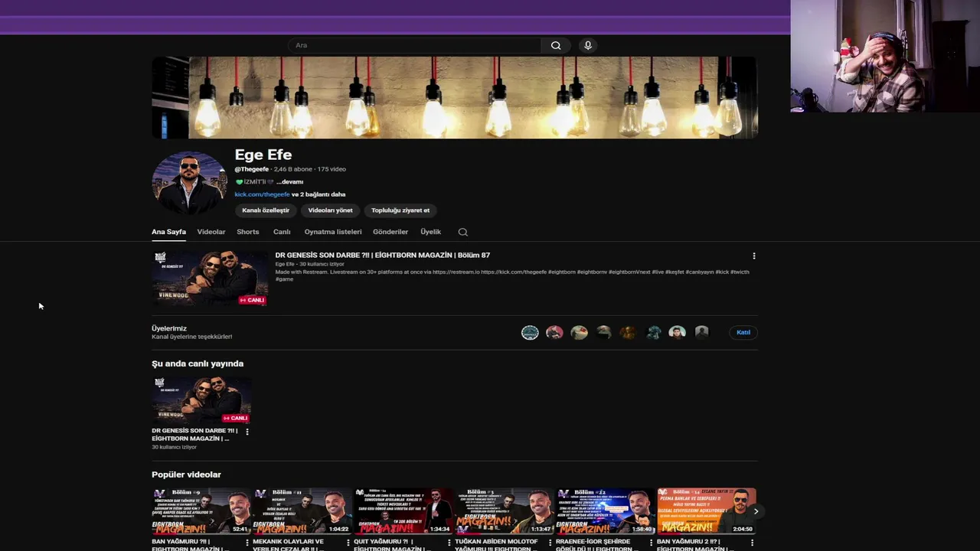980x551 pixels.
Task: Click the second member avatar in Üyelerimiz row
Action: tap(554, 332)
